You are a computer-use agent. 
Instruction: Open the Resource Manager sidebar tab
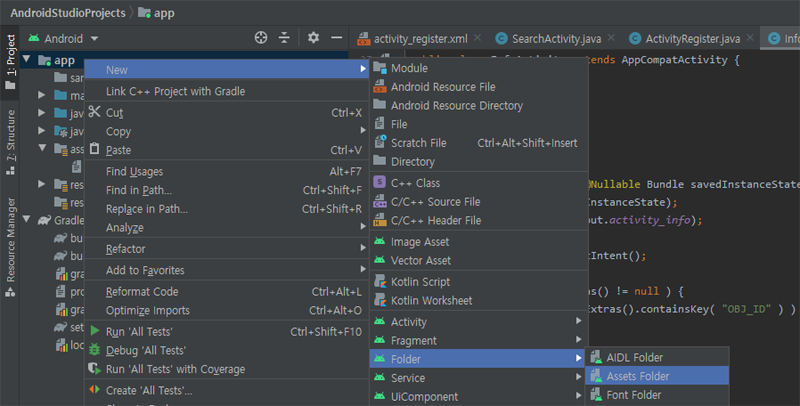coord(10,247)
